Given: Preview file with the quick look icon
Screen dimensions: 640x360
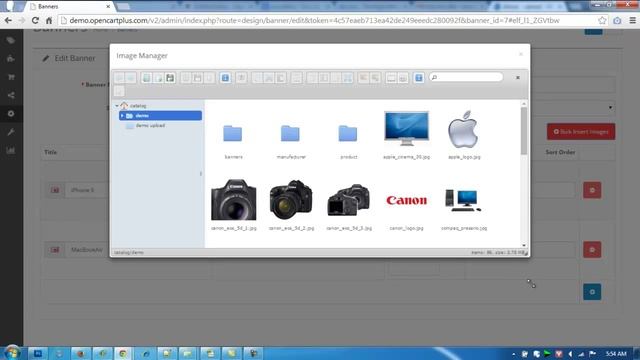Looking at the screenshot, I should [x=241, y=78].
